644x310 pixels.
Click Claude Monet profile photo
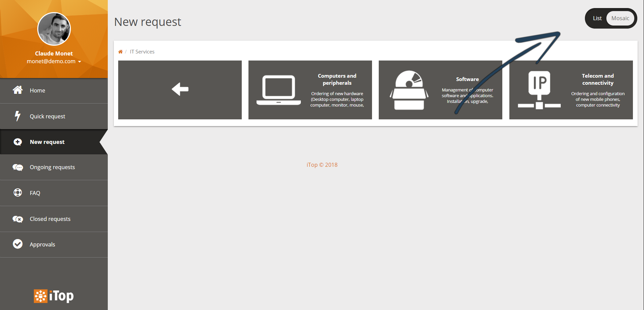[x=54, y=29]
